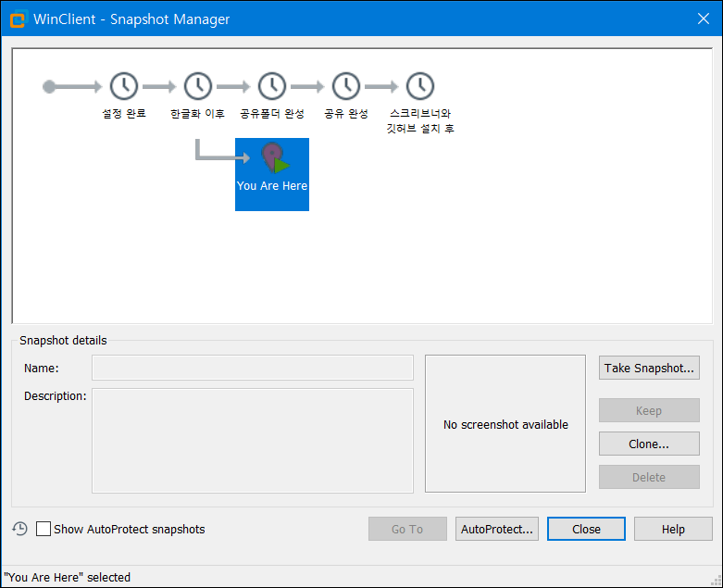Image resolution: width=723 pixels, height=588 pixels.
Task: Click the resize grip in status bar corner
Action: 717,582
